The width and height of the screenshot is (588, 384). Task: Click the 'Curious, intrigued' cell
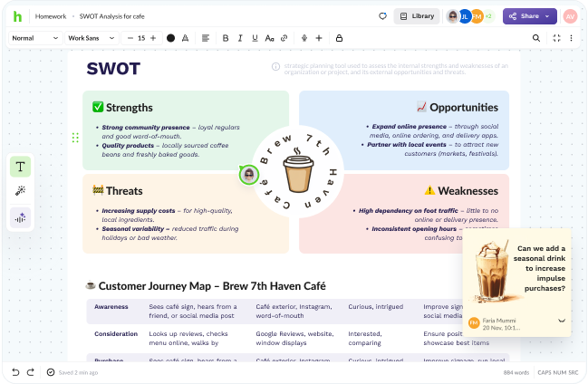(x=375, y=307)
